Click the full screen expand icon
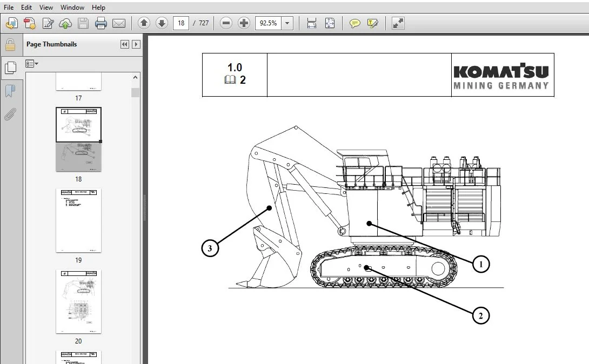The height and width of the screenshot is (364, 589). (398, 23)
